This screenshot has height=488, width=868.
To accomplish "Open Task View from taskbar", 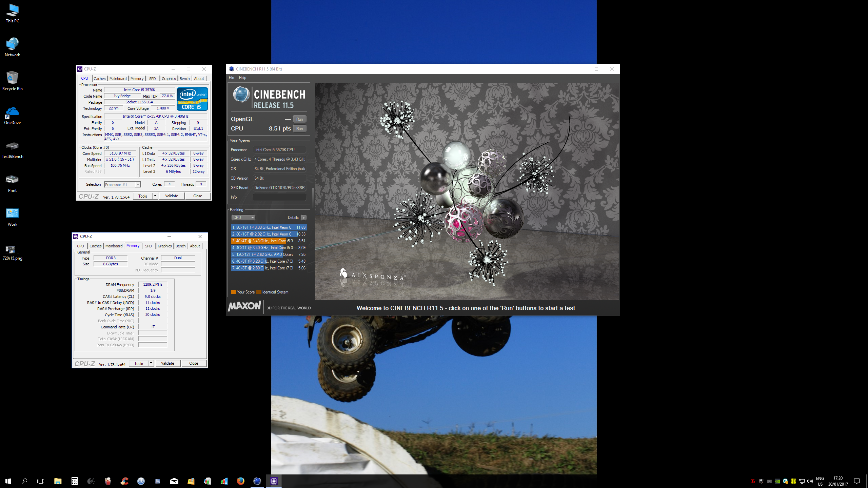I will tap(41, 481).
